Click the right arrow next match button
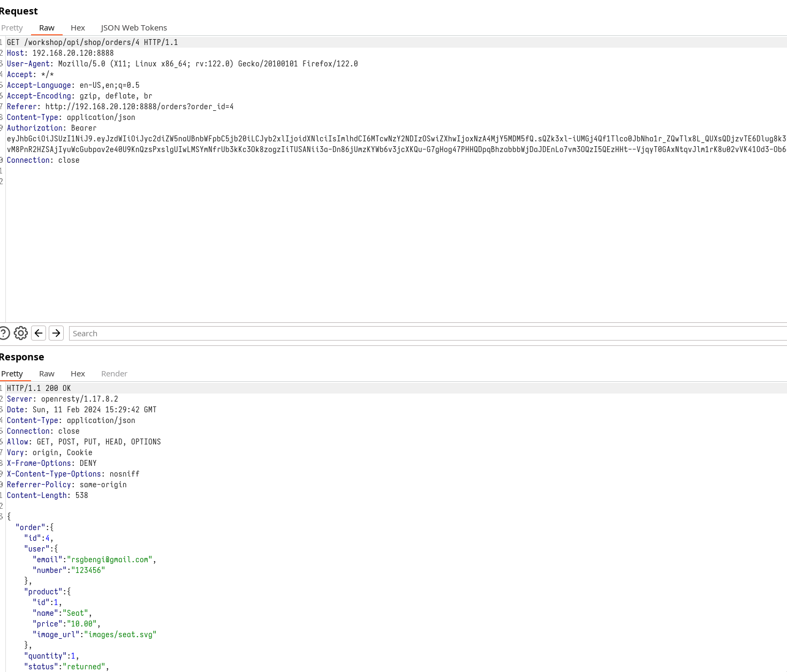 (x=56, y=333)
